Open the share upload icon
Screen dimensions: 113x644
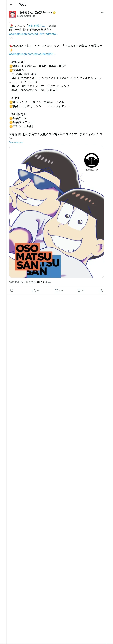pyautogui.click(x=101, y=291)
